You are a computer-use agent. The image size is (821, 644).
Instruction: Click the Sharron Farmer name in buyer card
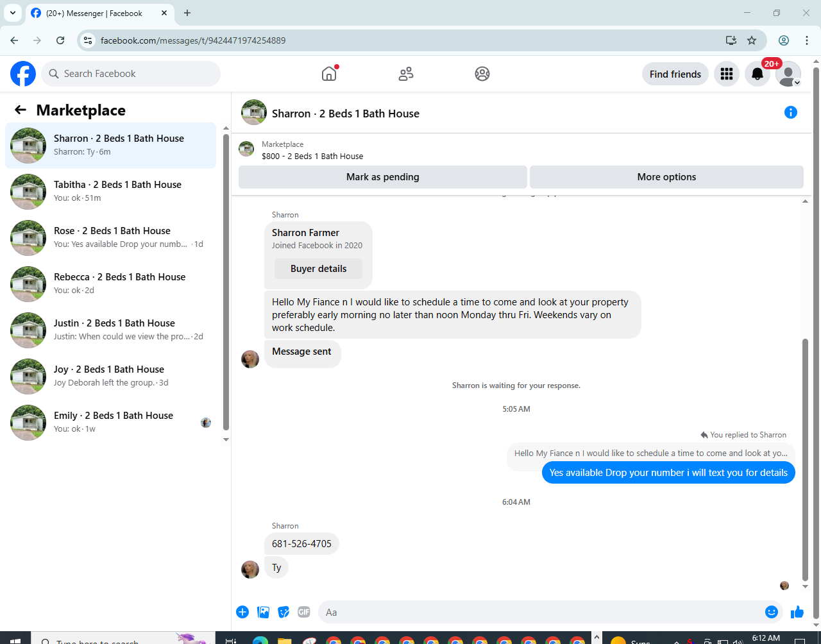305,233
